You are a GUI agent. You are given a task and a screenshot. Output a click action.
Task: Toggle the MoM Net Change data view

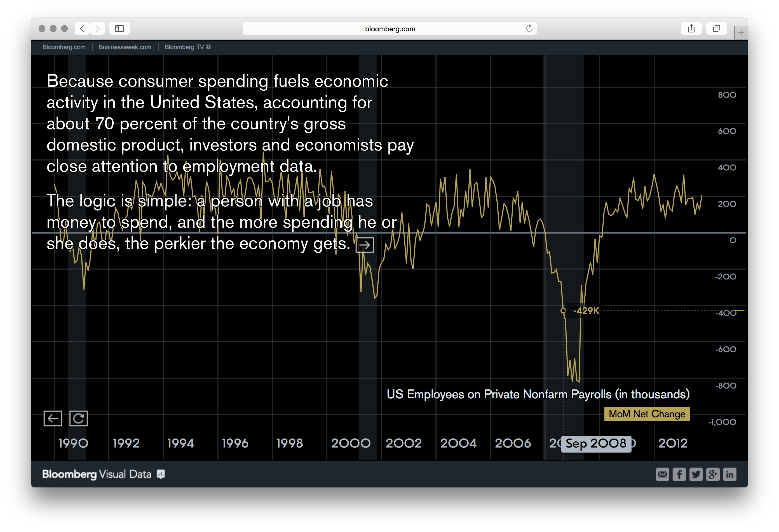(647, 414)
